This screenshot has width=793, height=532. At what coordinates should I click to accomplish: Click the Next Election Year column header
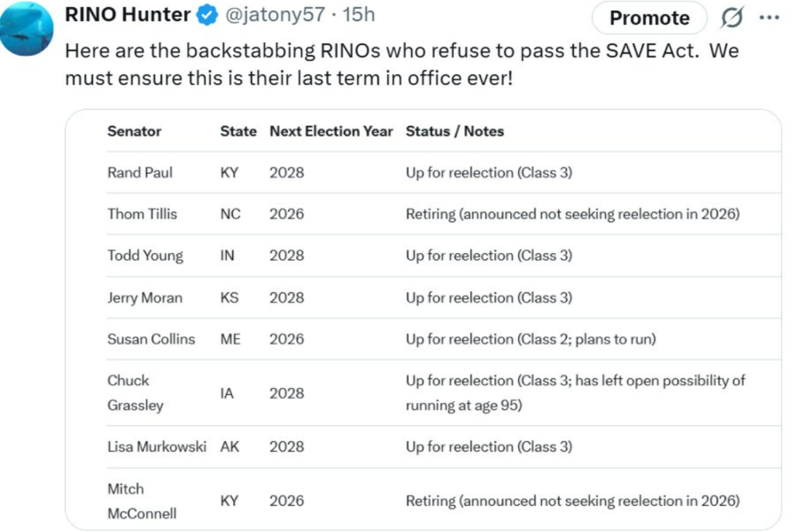pos(331,131)
